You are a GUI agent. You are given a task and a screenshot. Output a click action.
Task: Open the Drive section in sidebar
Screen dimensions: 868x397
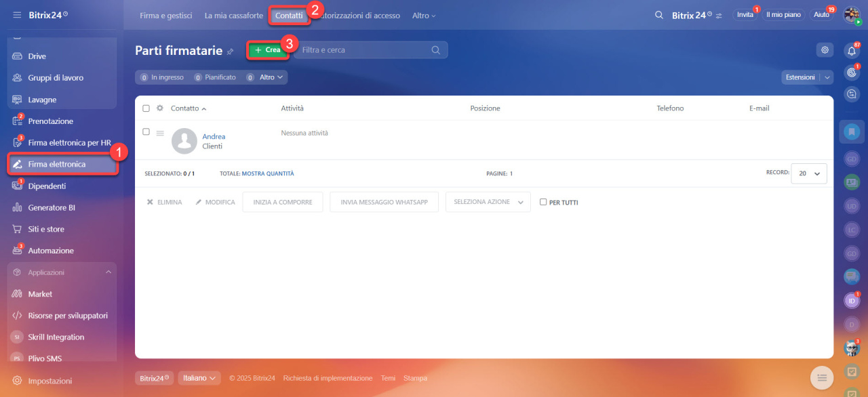62,56
